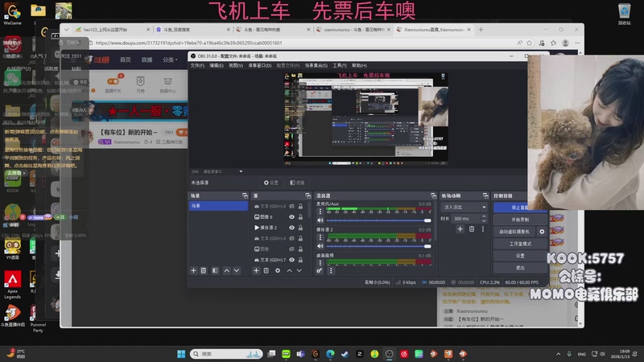Click 退出 exit button in OBS controls
The height and width of the screenshot is (362, 644).
point(520,268)
